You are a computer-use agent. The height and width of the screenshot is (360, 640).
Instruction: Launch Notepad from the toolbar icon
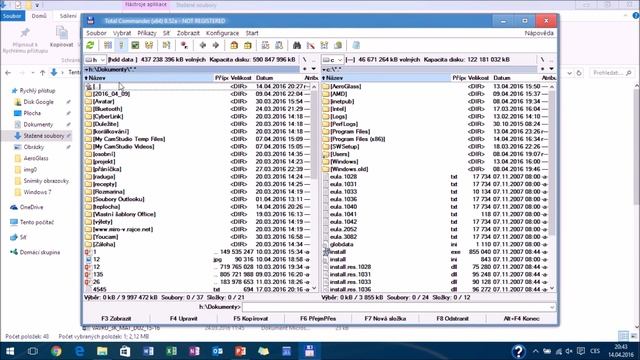pyautogui.click(x=356, y=45)
